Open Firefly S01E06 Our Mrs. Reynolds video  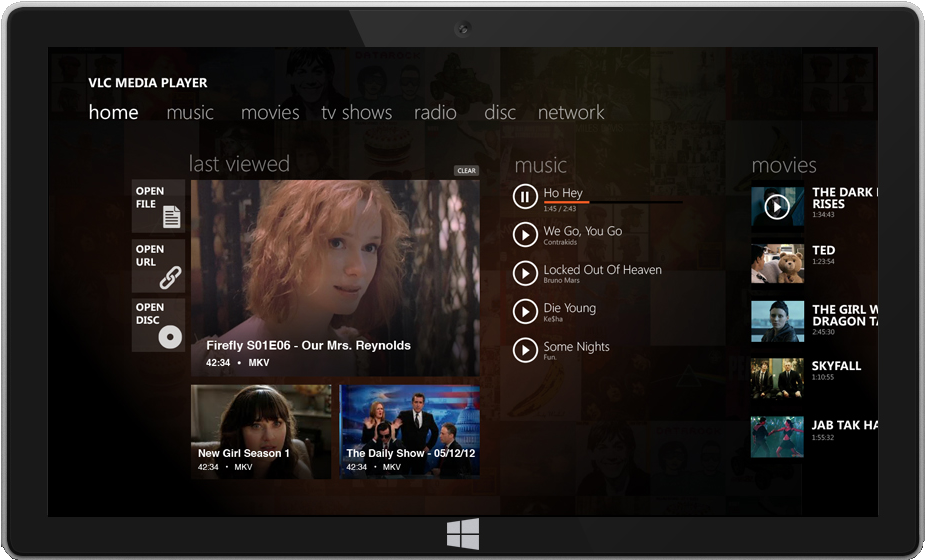click(335, 278)
